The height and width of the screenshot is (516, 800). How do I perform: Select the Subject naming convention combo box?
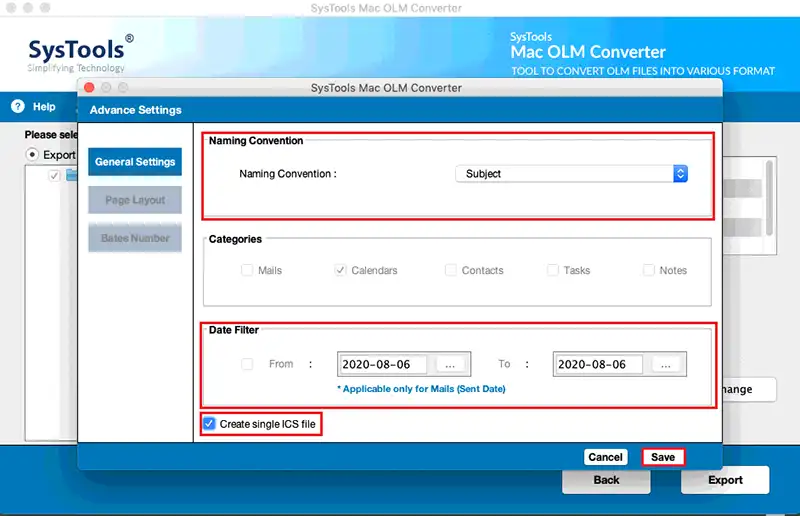(571, 174)
